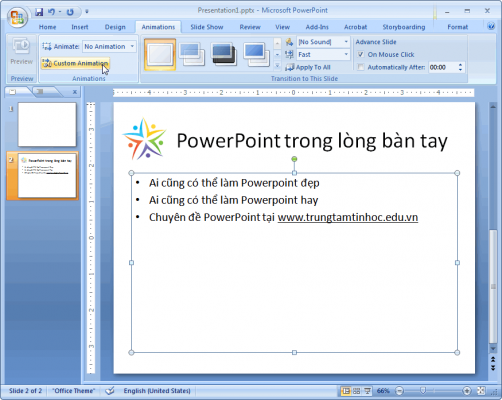The height and width of the screenshot is (400, 502).
Task: Click the Preview animation icon
Action: (x=21, y=52)
